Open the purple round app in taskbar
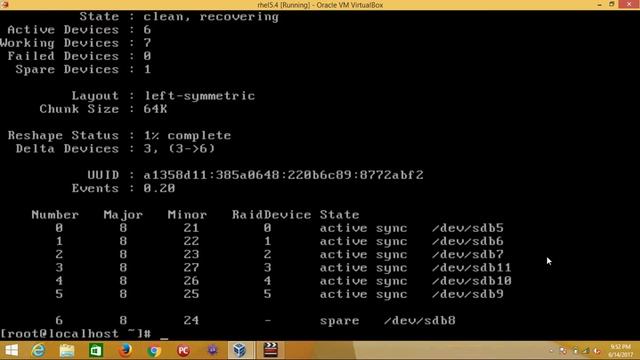 [x=212, y=350]
